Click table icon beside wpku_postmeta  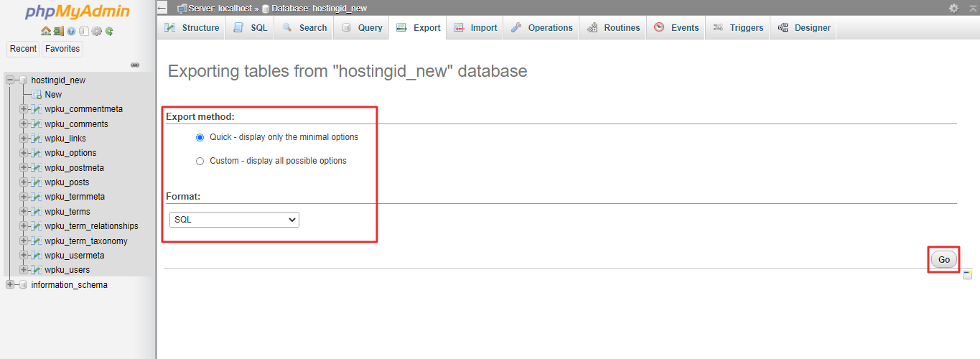pyautogui.click(x=37, y=168)
